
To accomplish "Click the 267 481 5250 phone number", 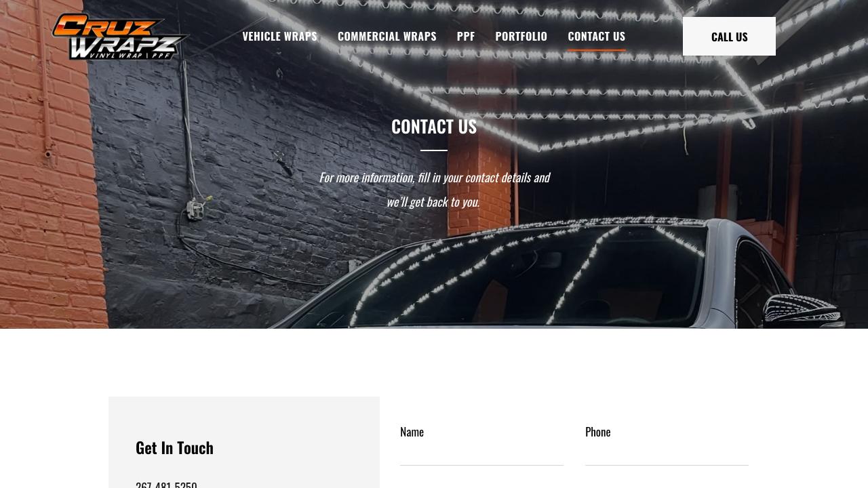I will pyautogui.click(x=166, y=484).
